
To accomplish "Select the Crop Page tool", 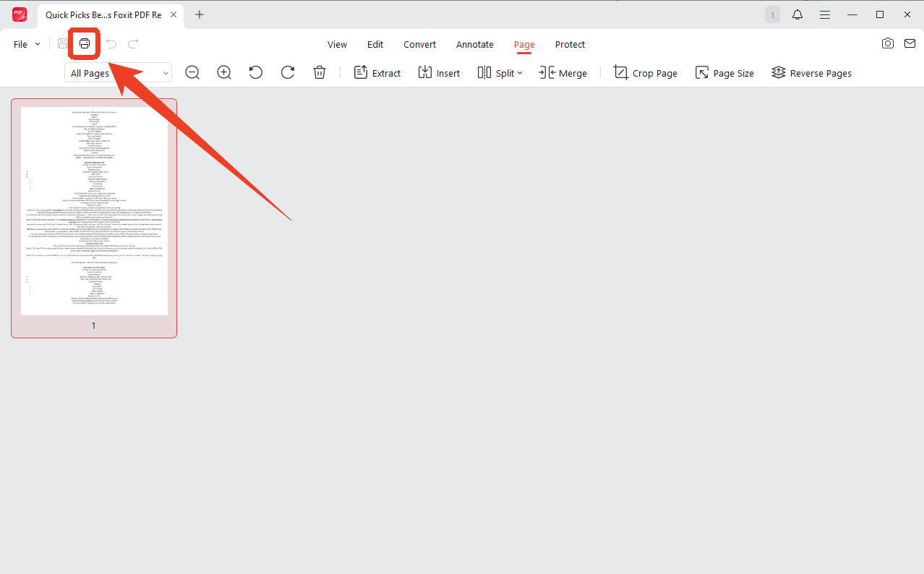I will (645, 73).
